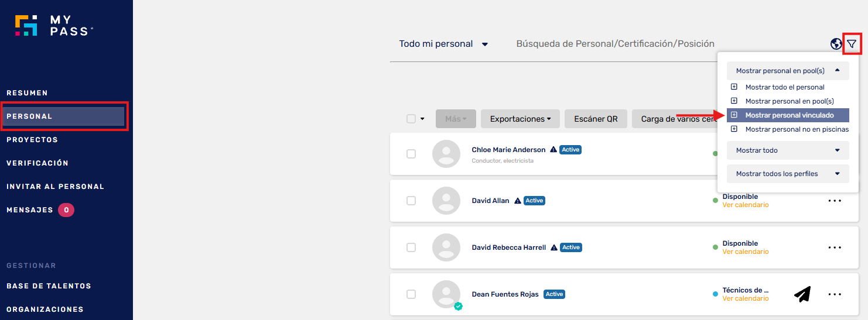Open PROYECTOS in the sidebar

[x=32, y=140]
